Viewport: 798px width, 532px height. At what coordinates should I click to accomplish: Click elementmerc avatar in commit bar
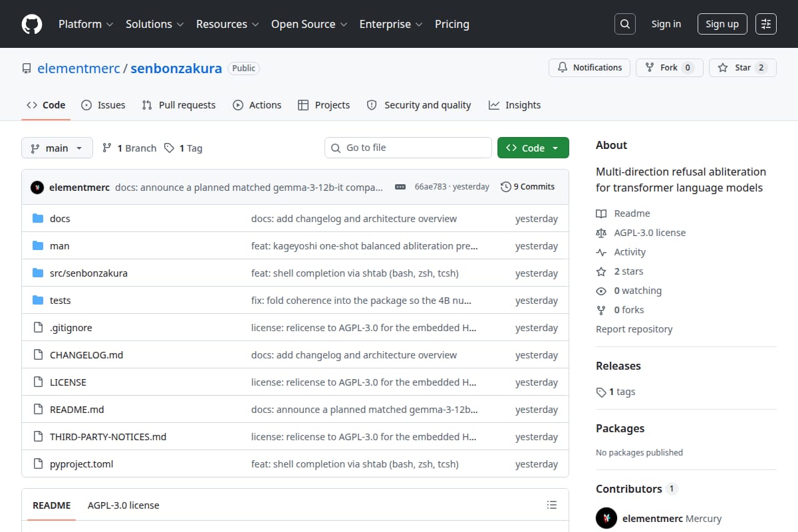(37, 188)
